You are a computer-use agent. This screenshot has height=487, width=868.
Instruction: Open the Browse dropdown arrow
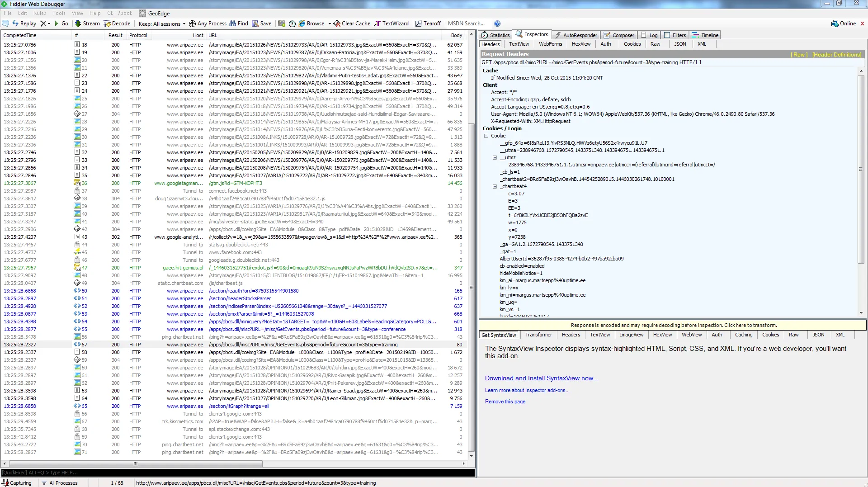coord(330,24)
